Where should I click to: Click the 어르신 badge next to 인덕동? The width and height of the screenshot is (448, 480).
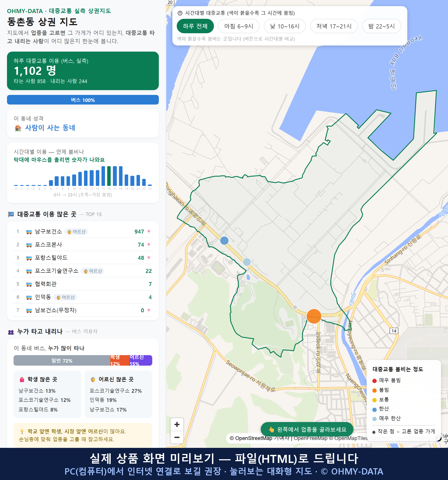pyautogui.click(x=65, y=297)
